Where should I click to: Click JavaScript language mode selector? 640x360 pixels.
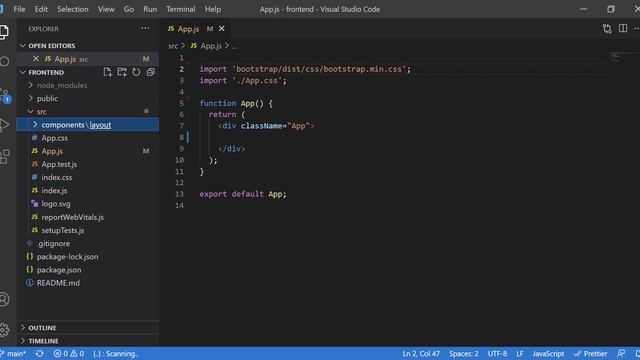click(548, 353)
